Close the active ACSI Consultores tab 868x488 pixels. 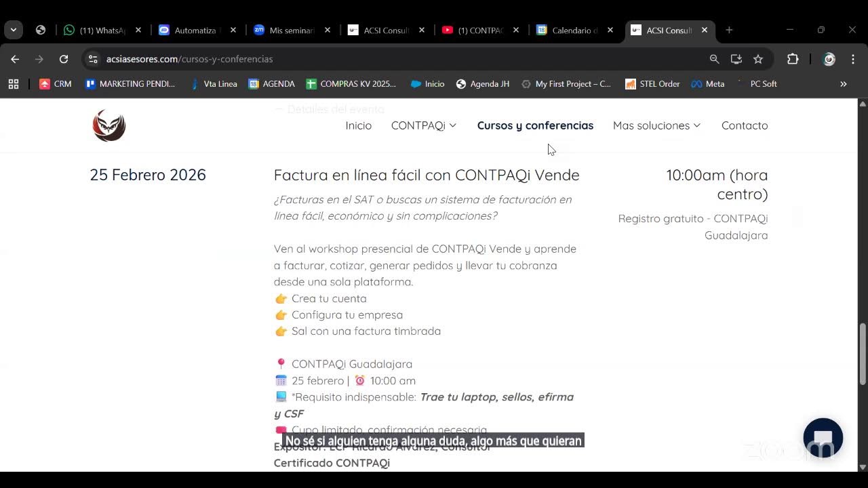click(705, 30)
